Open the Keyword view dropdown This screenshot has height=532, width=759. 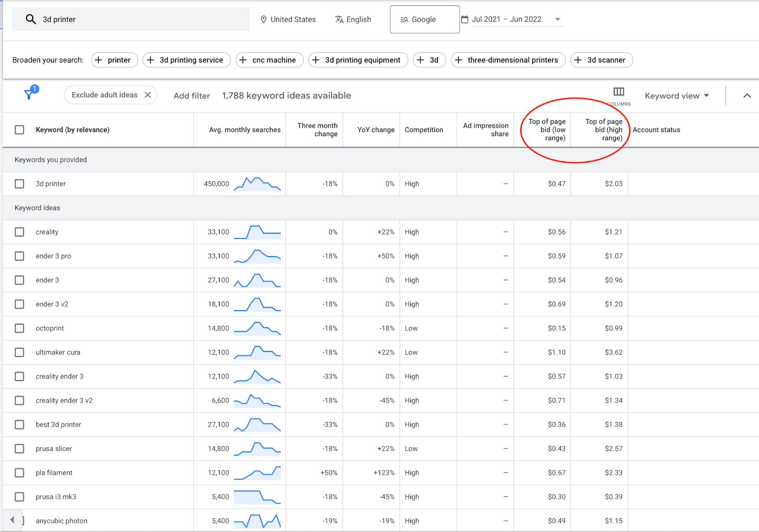[x=676, y=96]
